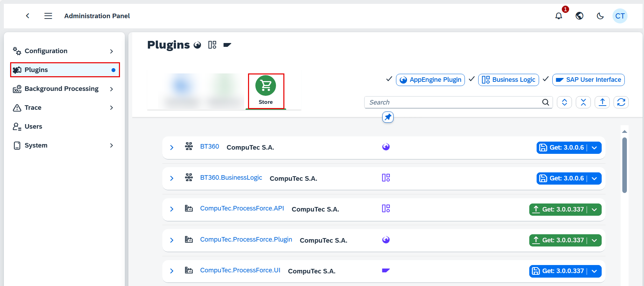Viewport: 644px width, 286px height.
Task: Open the CompuTec.ProcessForce.UI link
Action: (240, 270)
